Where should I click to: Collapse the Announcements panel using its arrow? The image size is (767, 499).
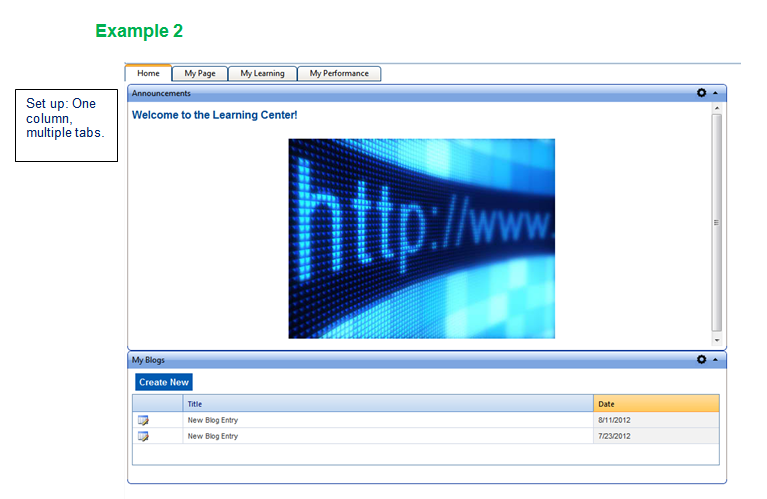(x=715, y=93)
